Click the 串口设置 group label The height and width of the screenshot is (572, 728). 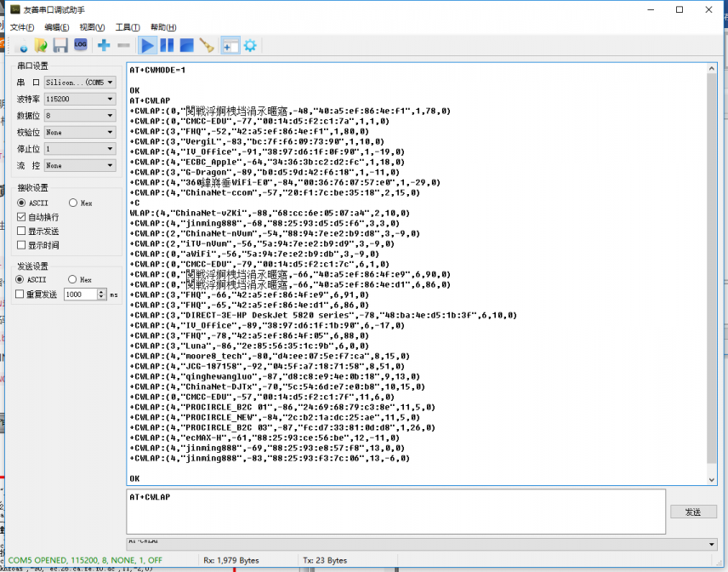pos(32,66)
